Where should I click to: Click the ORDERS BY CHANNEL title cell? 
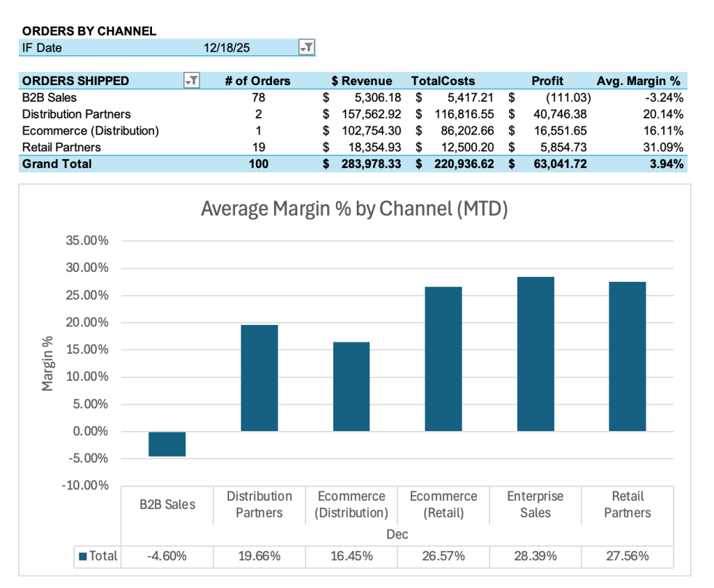click(89, 31)
